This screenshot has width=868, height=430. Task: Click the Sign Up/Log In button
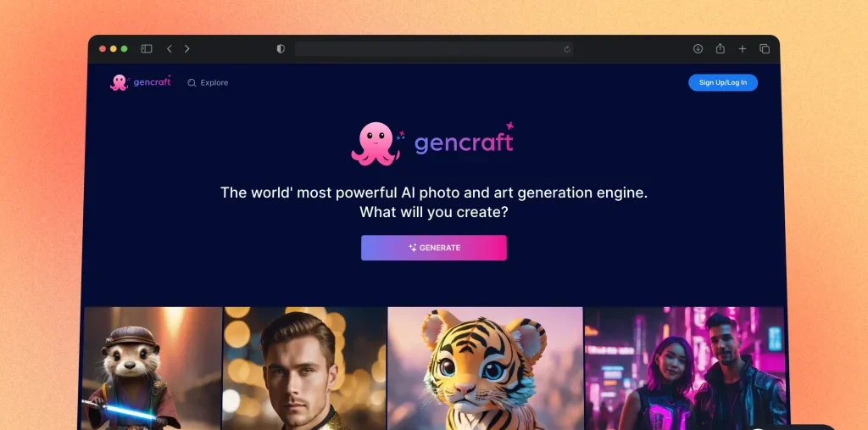pyautogui.click(x=723, y=82)
